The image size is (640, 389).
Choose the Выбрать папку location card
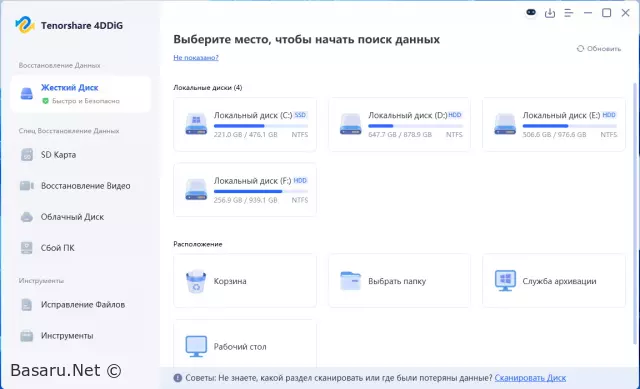click(x=399, y=281)
